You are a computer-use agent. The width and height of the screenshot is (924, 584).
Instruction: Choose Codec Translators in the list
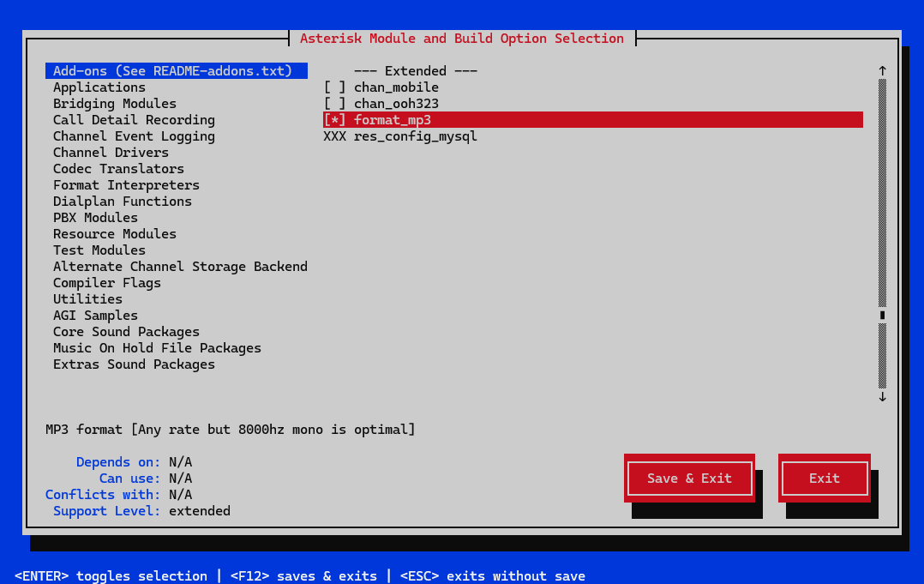tap(118, 169)
